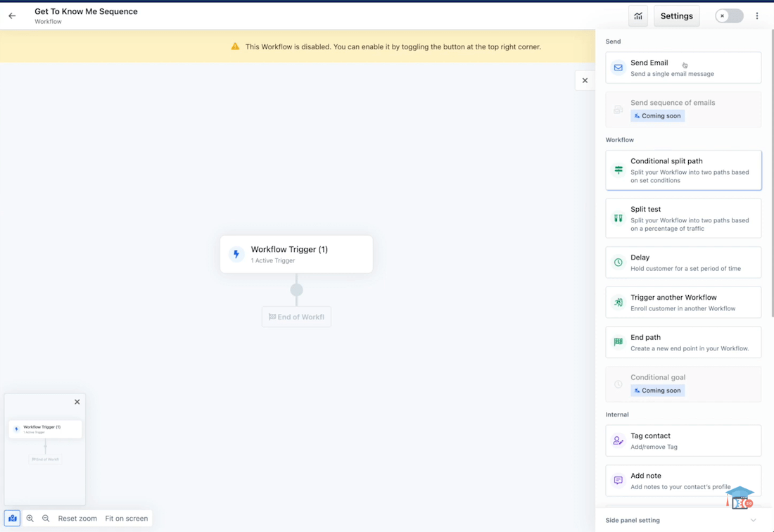
Task: Click the '1 Active Trigger' text
Action: pos(273,260)
